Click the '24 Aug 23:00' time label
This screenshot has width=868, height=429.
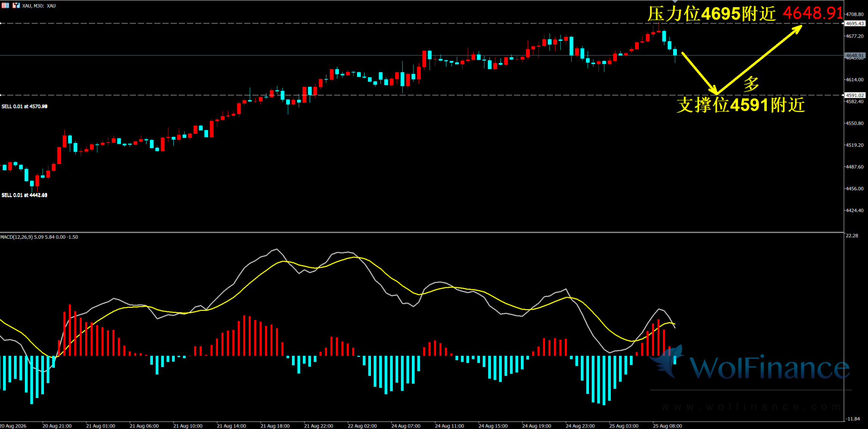pos(580,426)
